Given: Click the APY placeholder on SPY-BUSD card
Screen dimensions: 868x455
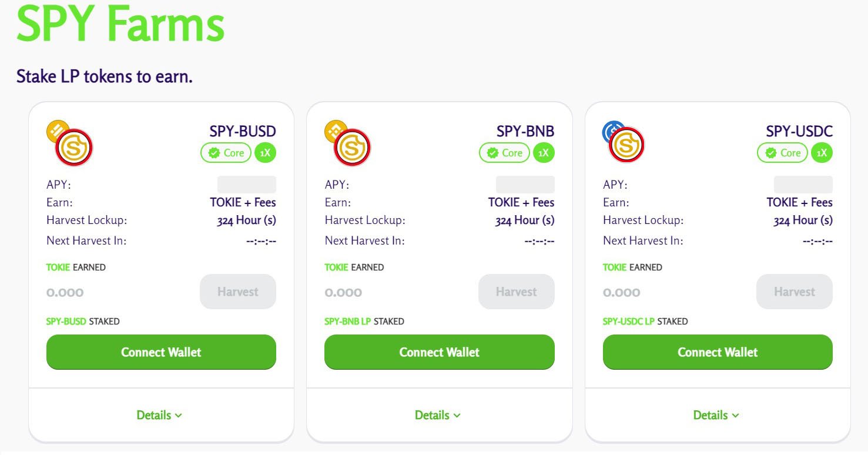Looking at the screenshot, I should (246, 185).
